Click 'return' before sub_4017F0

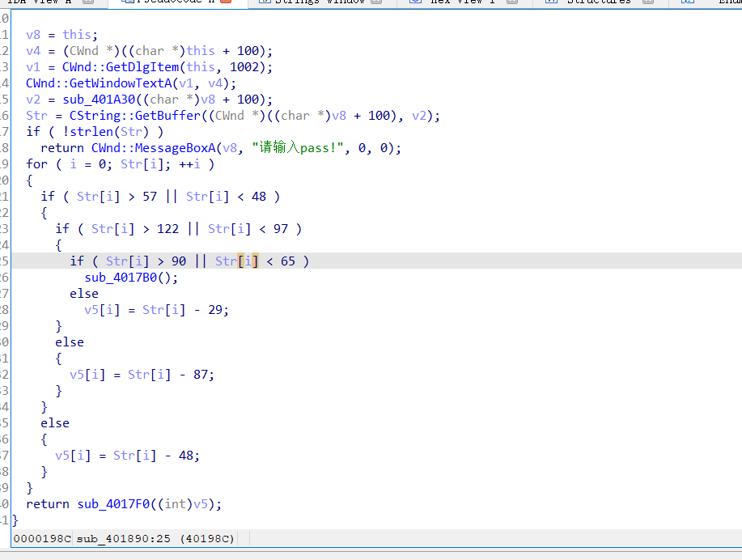click(x=47, y=503)
